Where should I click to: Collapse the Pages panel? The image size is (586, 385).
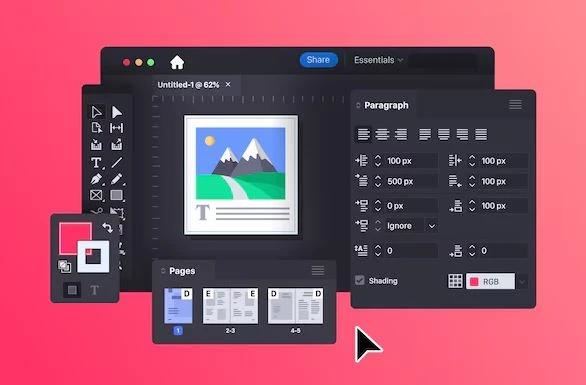point(163,271)
